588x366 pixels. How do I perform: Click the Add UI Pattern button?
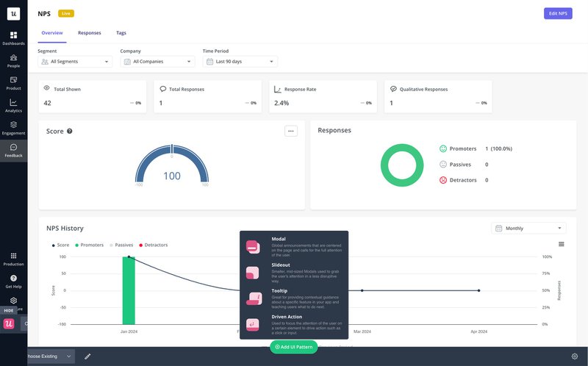[294, 347]
